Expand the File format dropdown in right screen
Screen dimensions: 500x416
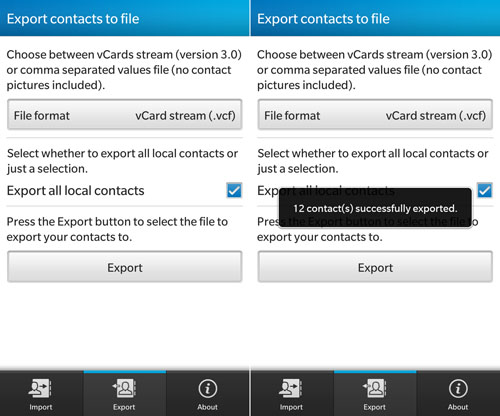(x=375, y=115)
